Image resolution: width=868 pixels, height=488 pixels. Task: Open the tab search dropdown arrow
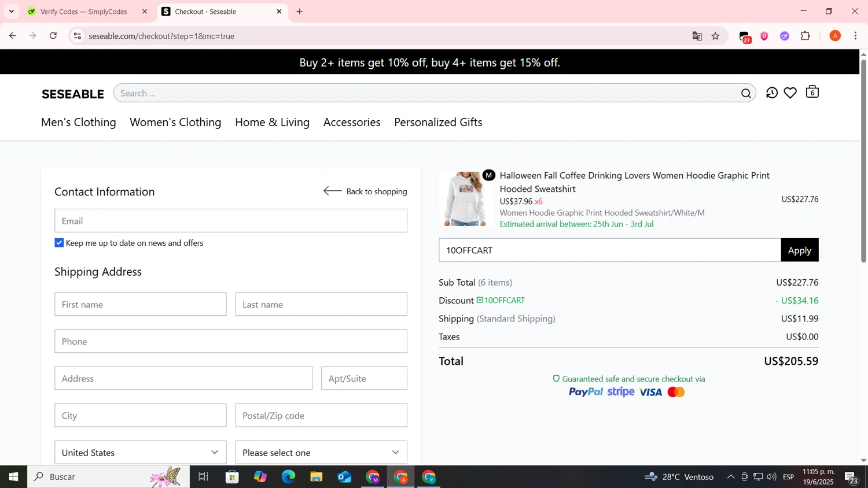point(11,12)
